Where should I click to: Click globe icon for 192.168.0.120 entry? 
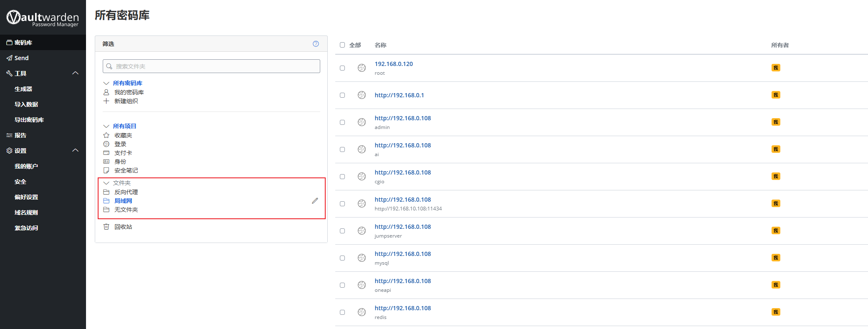[362, 68]
